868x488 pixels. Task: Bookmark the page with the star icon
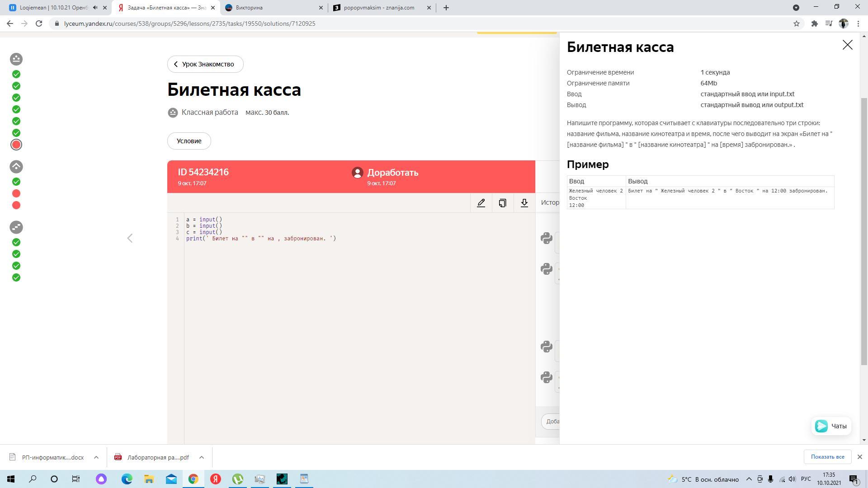[797, 23]
